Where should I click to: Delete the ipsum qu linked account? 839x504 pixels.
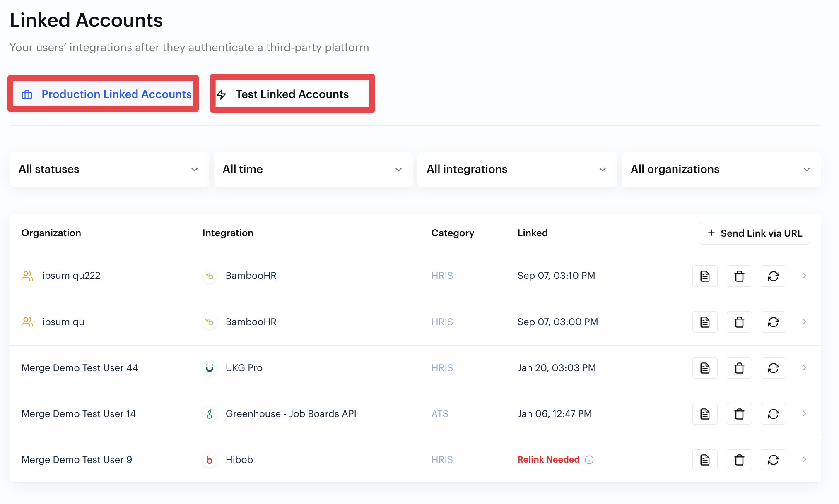(739, 322)
